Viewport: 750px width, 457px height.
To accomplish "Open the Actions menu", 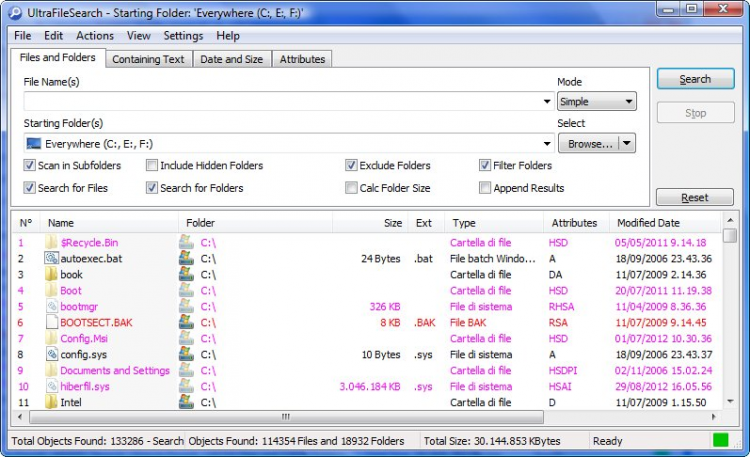I will coord(95,35).
